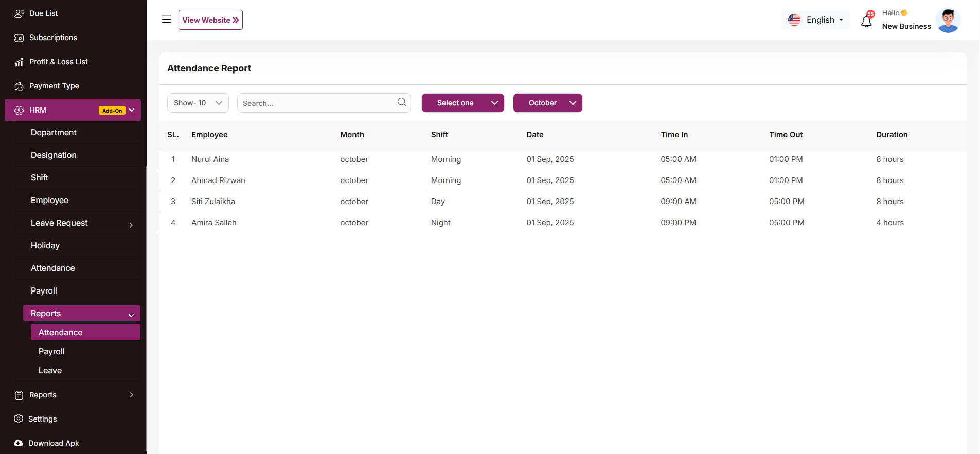This screenshot has width=980, height=454.
Task: Click the search magnifier icon
Action: point(401,102)
